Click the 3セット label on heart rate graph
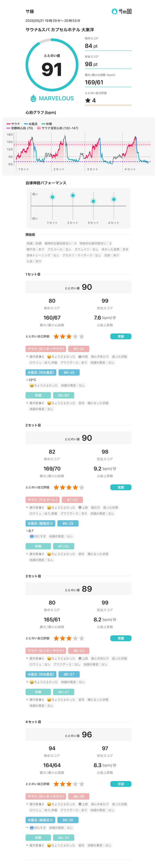157x868 pixels. coord(92,169)
